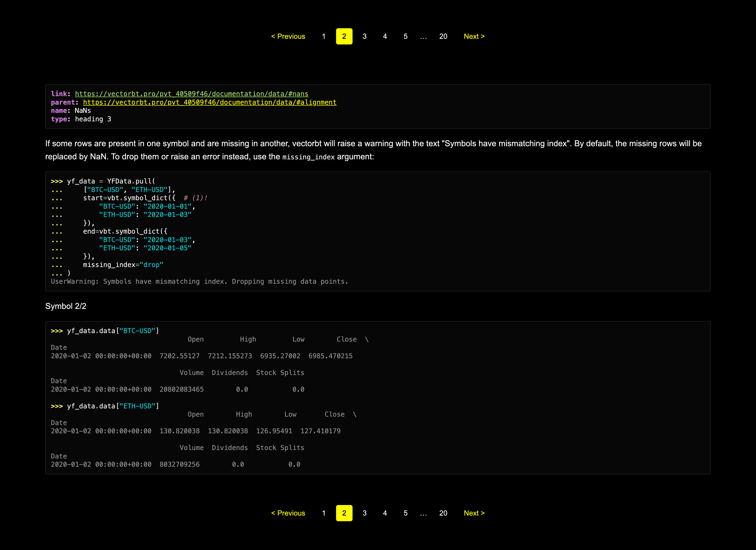Select highlighted page 2 at top
The image size is (756, 550).
click(344, 36)
